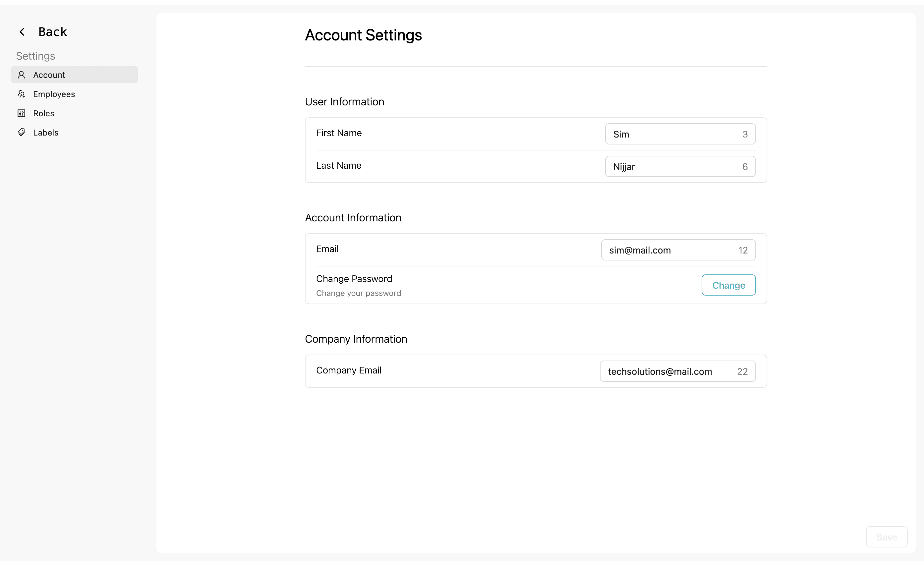Click the Account person icon in sidebar

[x=21, y=75]
